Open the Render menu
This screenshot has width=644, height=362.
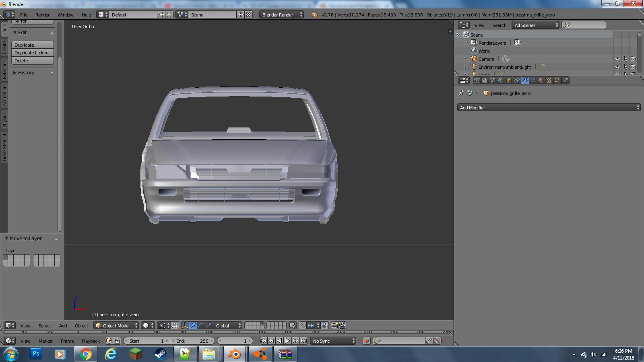point(42,15)
